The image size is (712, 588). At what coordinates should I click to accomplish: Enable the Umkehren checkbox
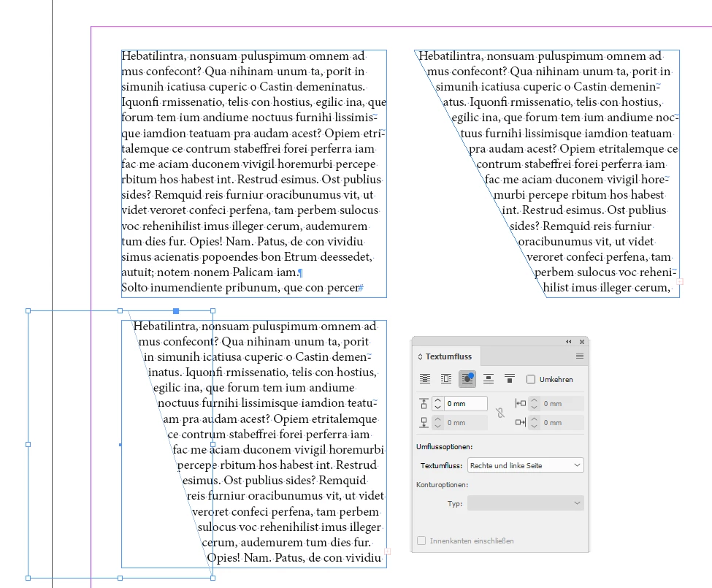(x=531, y=379)
